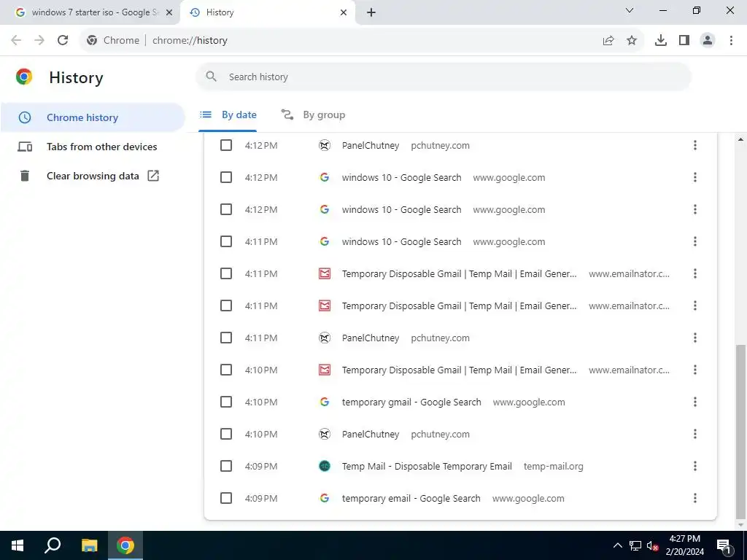Image resolution: width=747 pixels, height=560 pixels.
Task: Check the temporary email Google Search box
Action: [226, 498]
